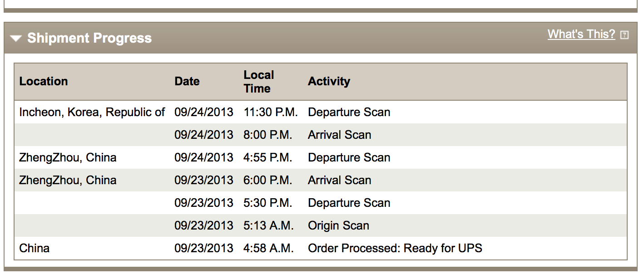Viewport: 644px width, 274px height.
Task: Click the help icon beside What's This?
Action: [x=624, y=35]
